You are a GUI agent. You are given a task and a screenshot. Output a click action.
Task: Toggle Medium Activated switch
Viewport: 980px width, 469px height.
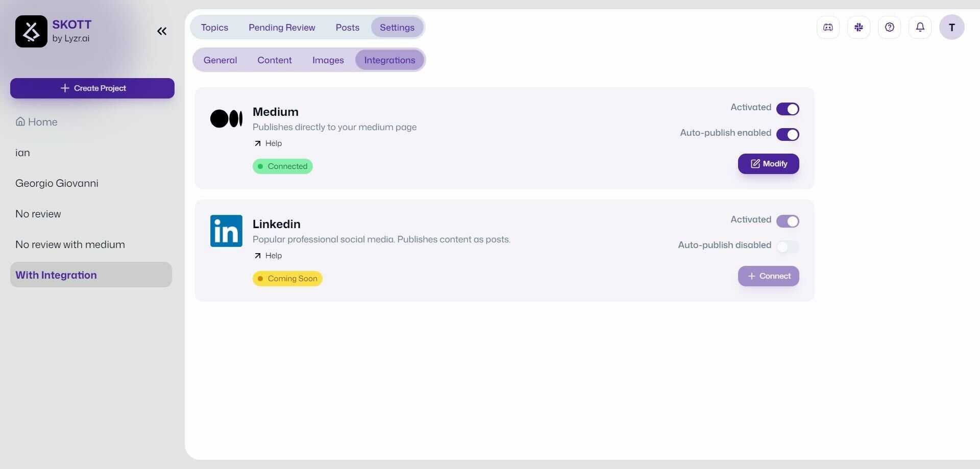click(788, 109)
